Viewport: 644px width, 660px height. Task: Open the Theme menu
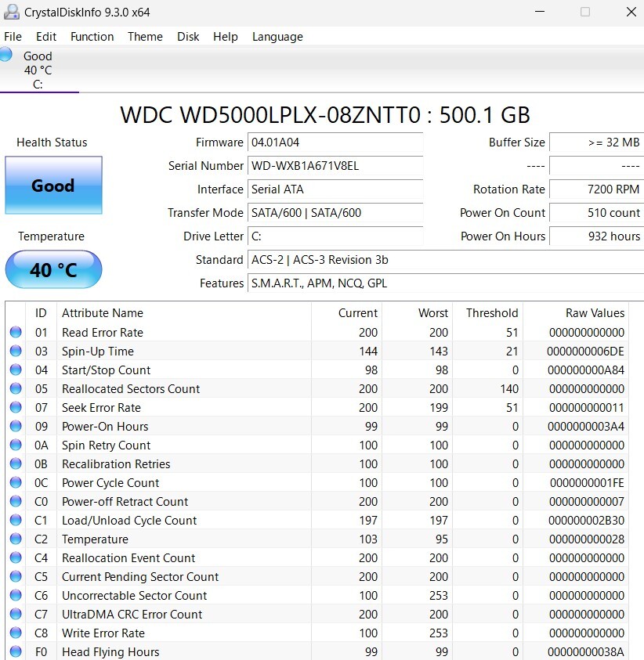pyautogui.click(x=145, y=37)
